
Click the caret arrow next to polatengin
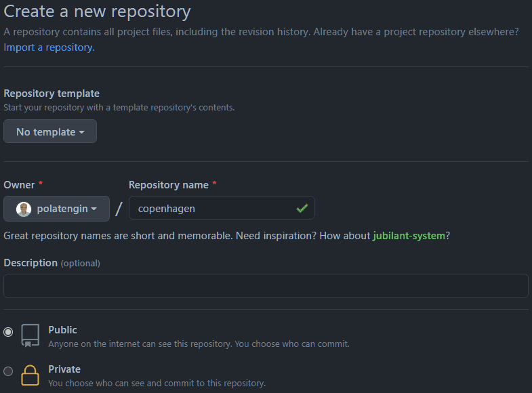click(x=94, y=209)
